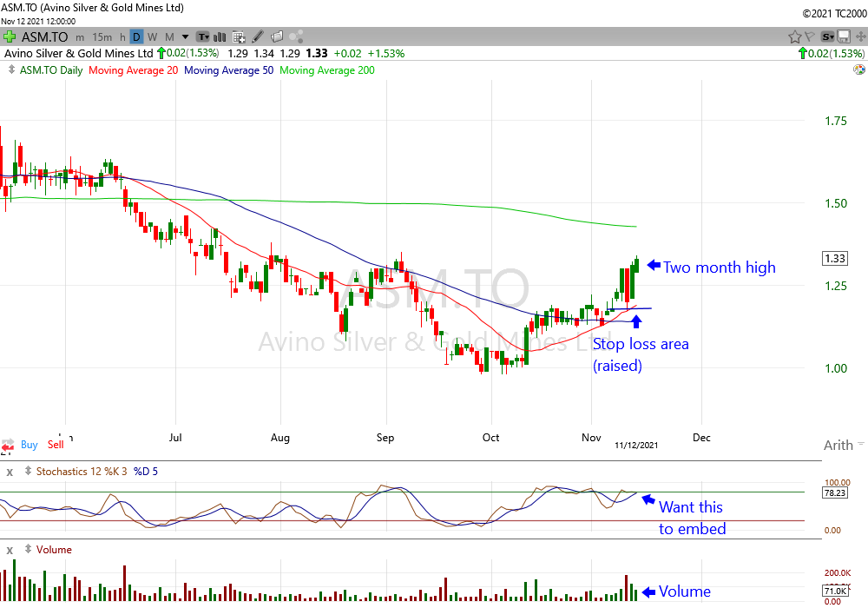Switch to the Weekly 'W' timeframe
This screenshot has width=868, height=608.
152,37
